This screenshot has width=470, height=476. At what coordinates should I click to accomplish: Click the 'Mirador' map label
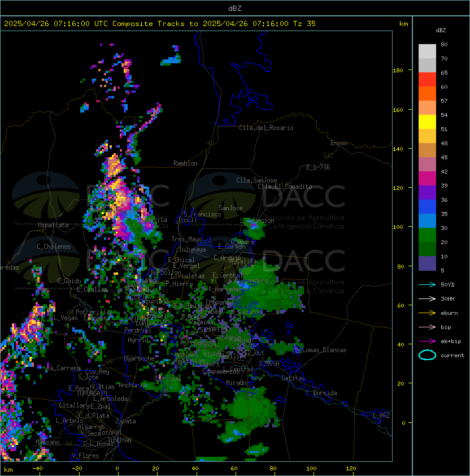click(x=238, y=383)
